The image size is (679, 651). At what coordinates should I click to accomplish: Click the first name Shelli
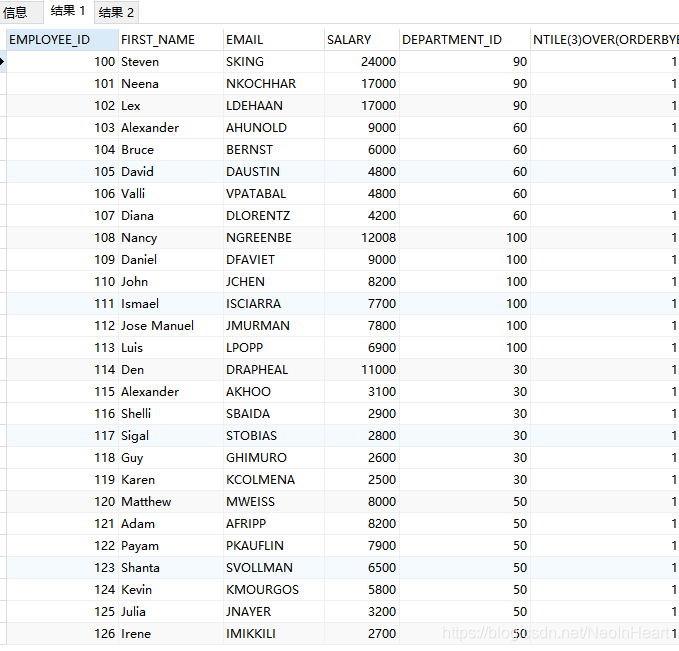[171, 414]
